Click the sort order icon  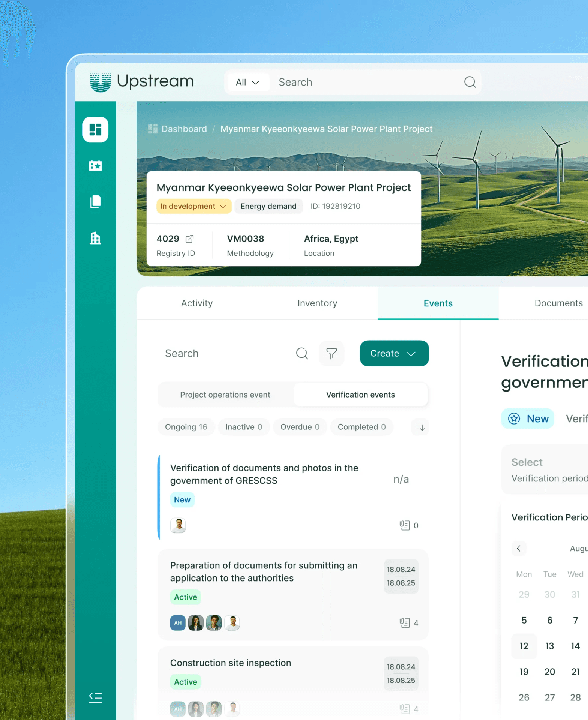[420, 427]
